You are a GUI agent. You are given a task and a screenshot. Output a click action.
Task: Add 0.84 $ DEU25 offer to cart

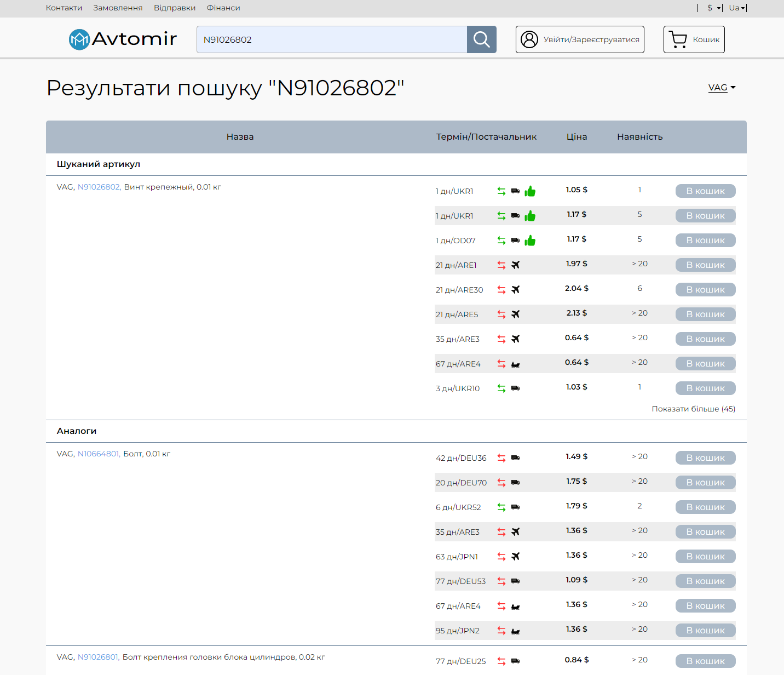(x=705, y=661)
